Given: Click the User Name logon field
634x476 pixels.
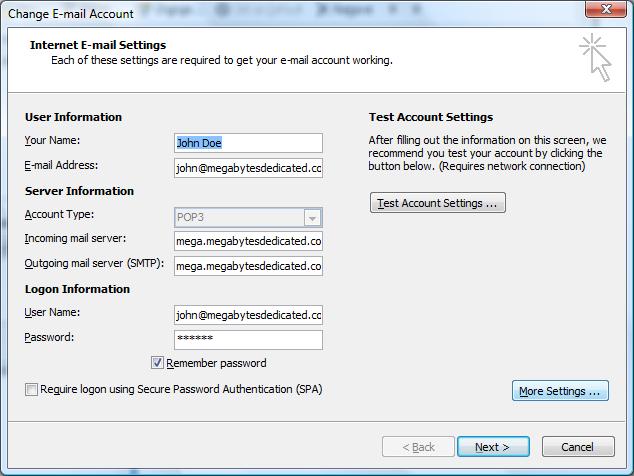Looking at the screenshot, I should (x=248, y=315).
